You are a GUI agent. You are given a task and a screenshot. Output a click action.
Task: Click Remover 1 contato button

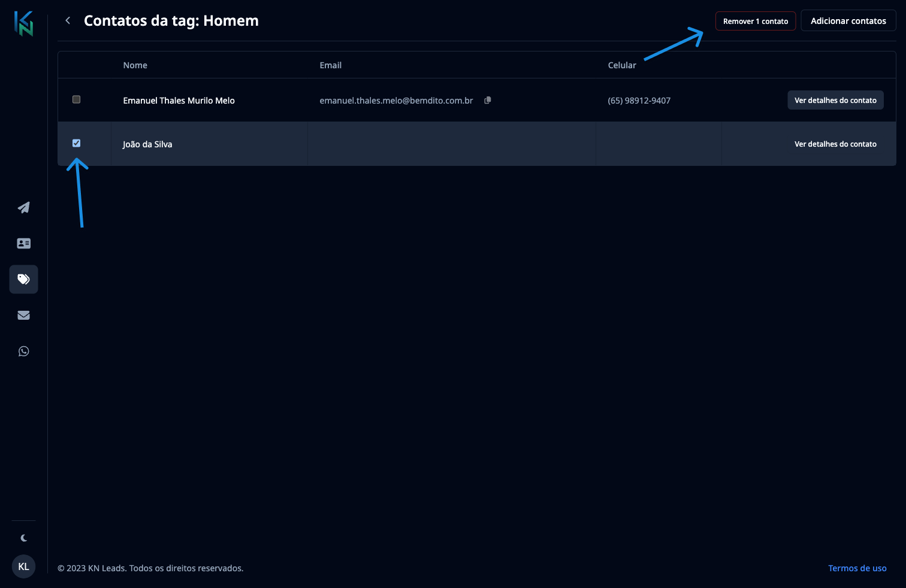(756, 21)
